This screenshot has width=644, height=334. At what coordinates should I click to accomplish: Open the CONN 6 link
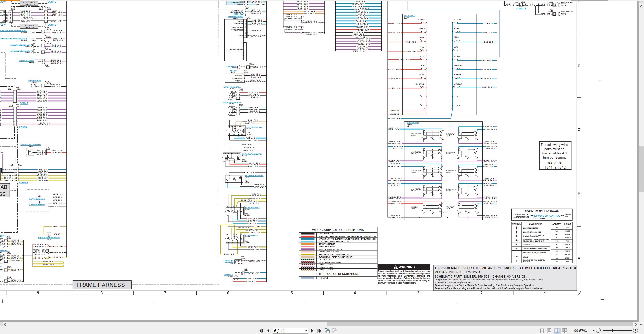(23, 127)
